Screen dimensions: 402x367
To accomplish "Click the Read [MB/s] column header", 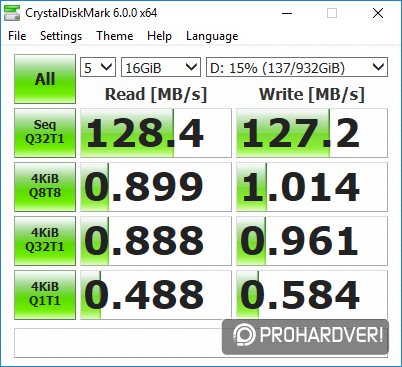I will coord(156,94).
